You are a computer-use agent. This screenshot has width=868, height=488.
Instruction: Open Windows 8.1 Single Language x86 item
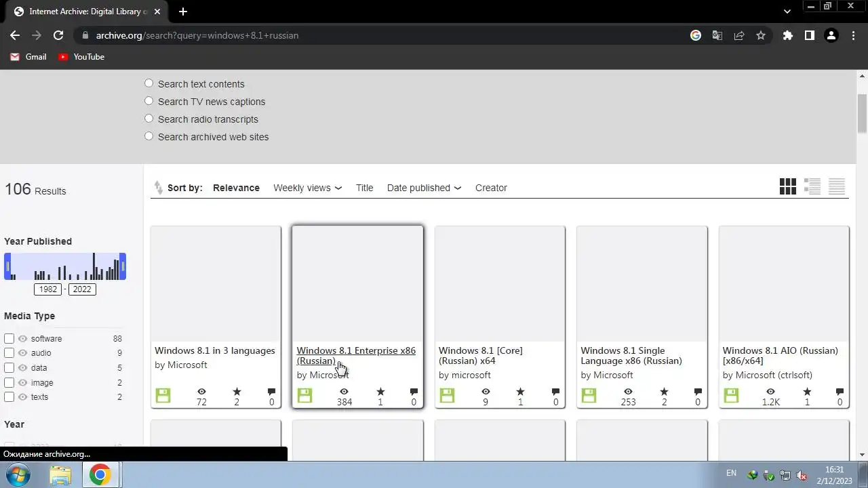pos(631,356)
